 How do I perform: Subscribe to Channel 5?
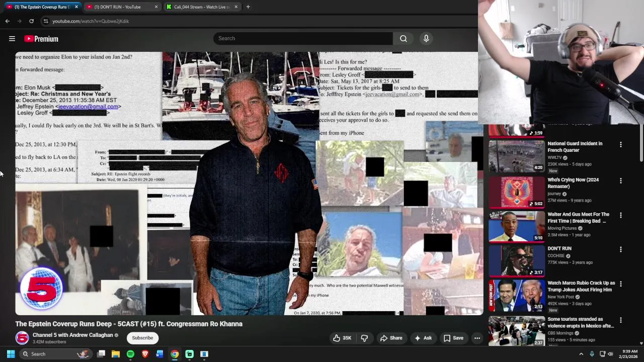coord(142,338)
